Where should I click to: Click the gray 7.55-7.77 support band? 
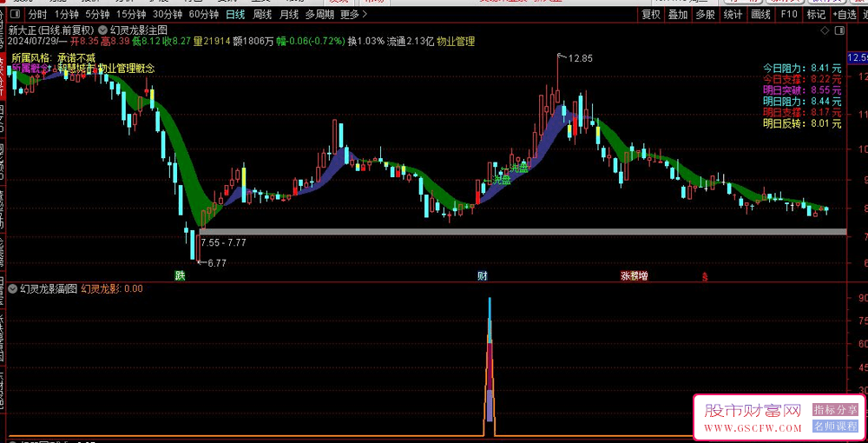point(523,231)
